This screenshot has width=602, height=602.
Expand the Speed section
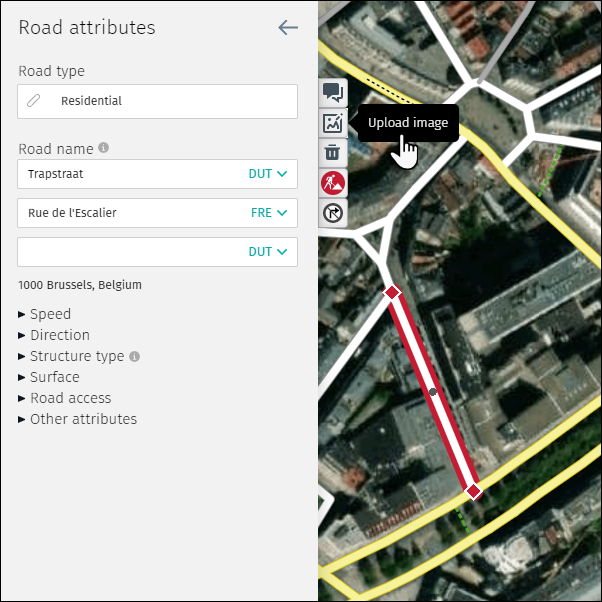pos(45,314)
